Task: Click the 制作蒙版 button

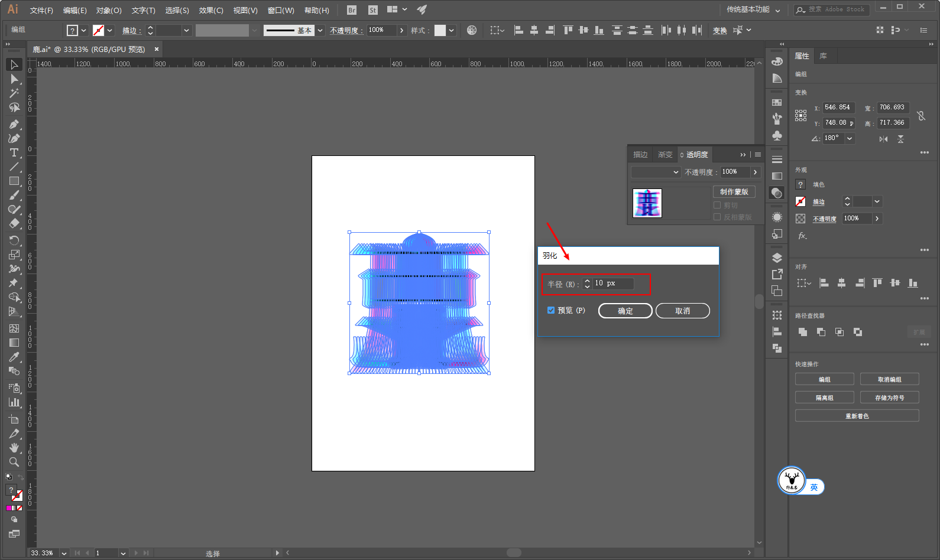Action: (x=734, y=192)
